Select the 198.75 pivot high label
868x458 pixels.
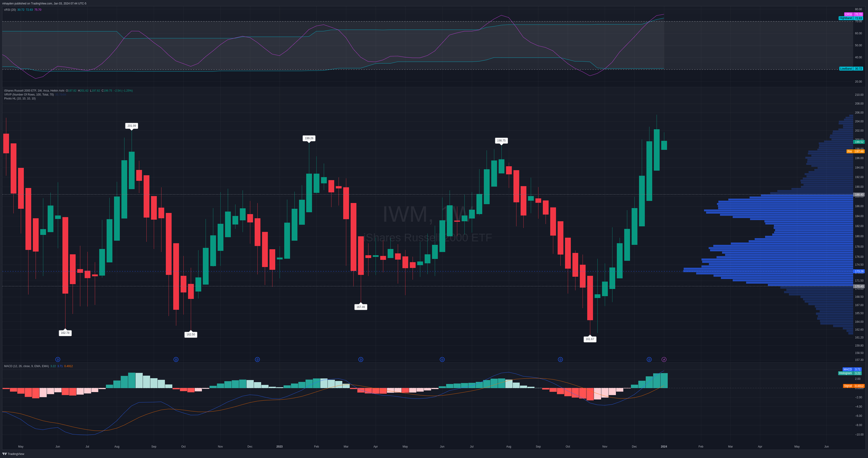pyautogui.click(x=501, y=141)
